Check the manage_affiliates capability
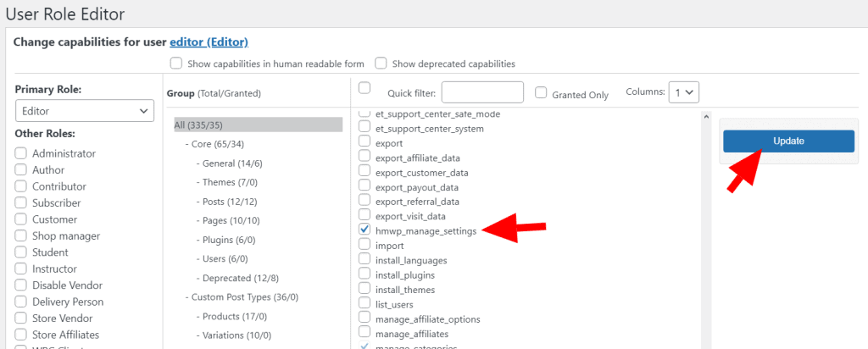 click(364, 332)
